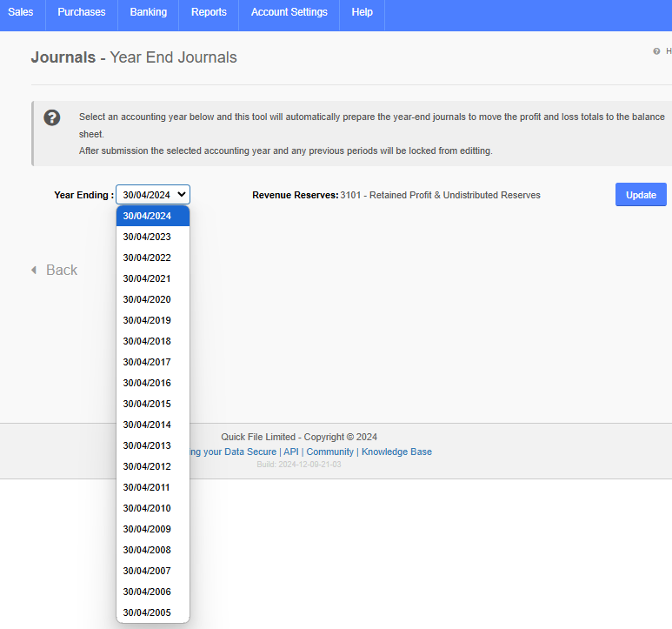Select 30/04/2019 year ending option
672x629 pixels.
(153, 320)
